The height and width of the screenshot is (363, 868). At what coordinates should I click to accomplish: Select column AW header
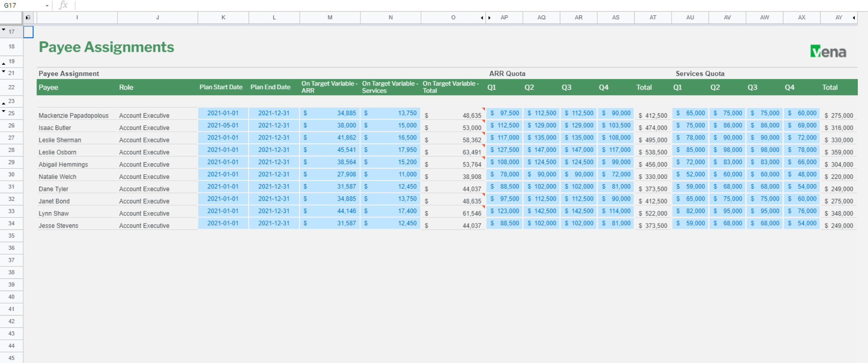(764, 17)
